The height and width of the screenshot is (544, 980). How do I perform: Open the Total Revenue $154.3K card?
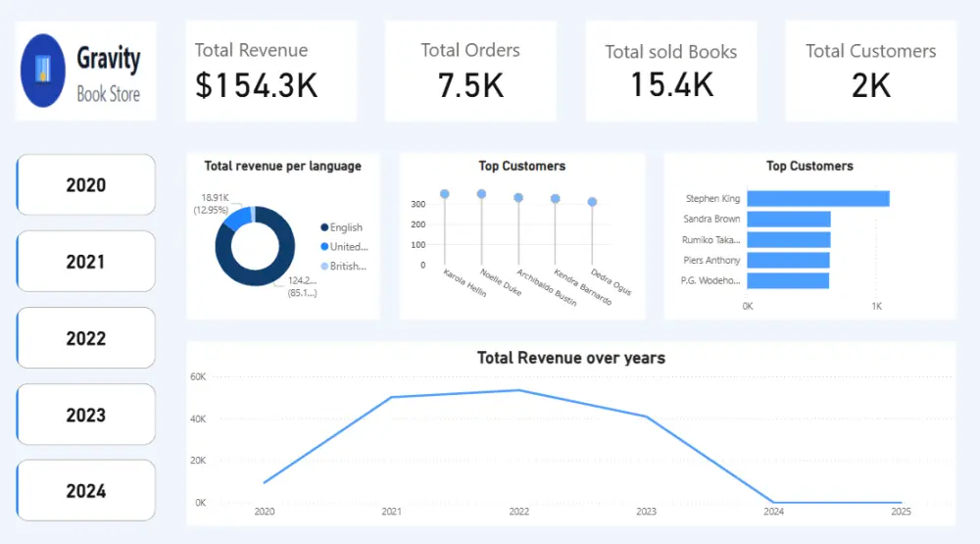(270, 71)
